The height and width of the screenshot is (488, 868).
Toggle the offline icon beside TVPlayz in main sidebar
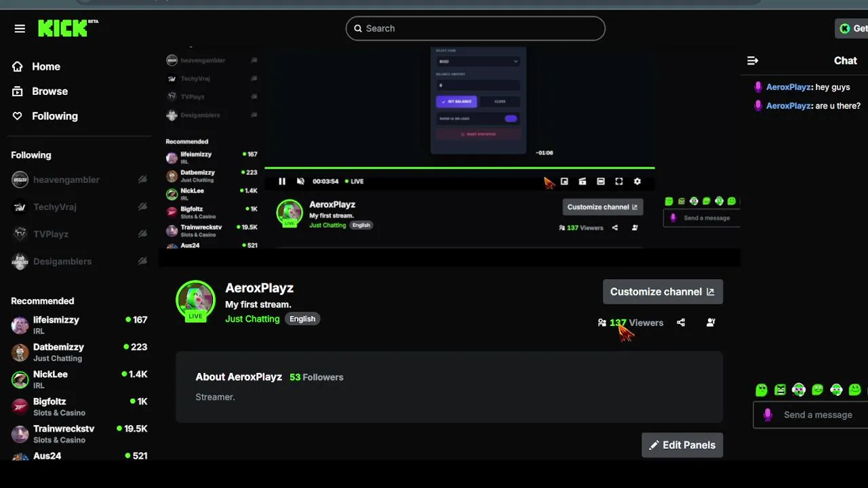coord(142,234)
